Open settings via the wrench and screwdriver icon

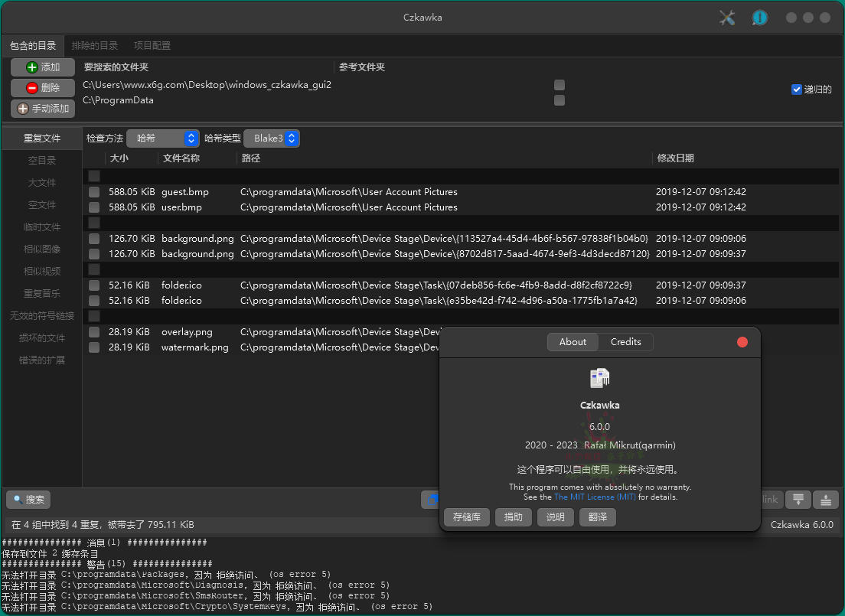tap(726, 17)
